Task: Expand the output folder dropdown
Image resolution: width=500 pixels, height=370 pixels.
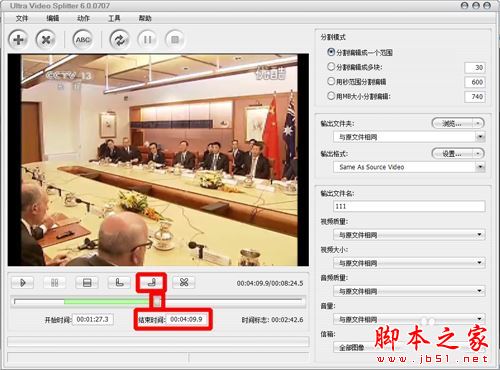Action: click(x=480, y=137)
